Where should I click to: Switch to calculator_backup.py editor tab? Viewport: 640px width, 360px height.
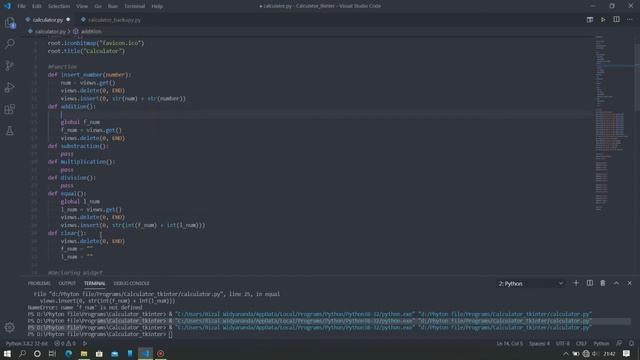pos(114,20)
